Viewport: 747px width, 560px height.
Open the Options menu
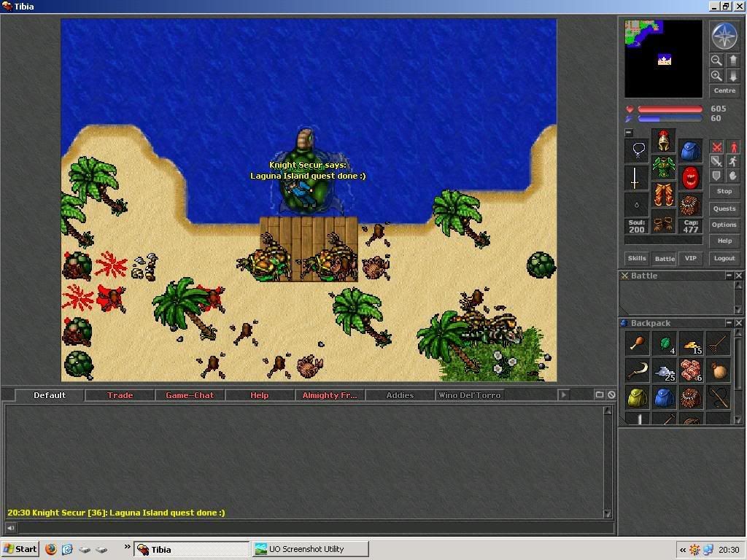[x=724, y=225]
